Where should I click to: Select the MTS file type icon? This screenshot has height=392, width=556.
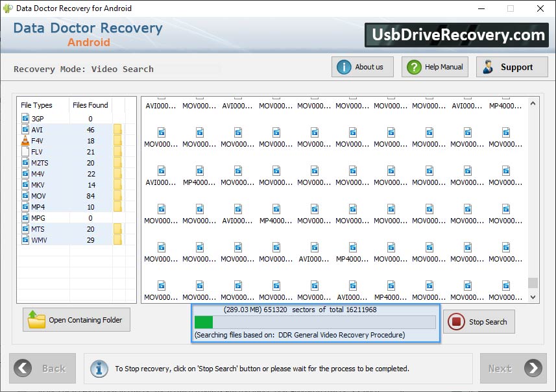[x=25, y=228]
